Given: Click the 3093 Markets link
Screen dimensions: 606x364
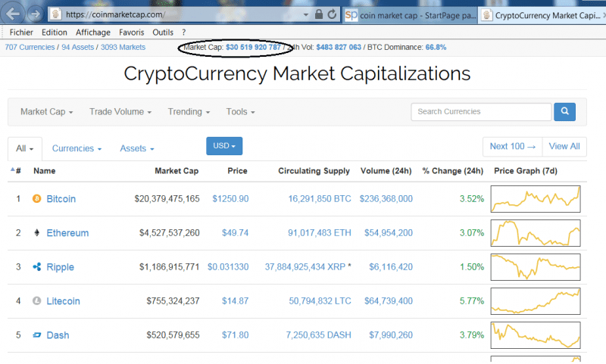Looking at the screenshot, I should [123, 47].
